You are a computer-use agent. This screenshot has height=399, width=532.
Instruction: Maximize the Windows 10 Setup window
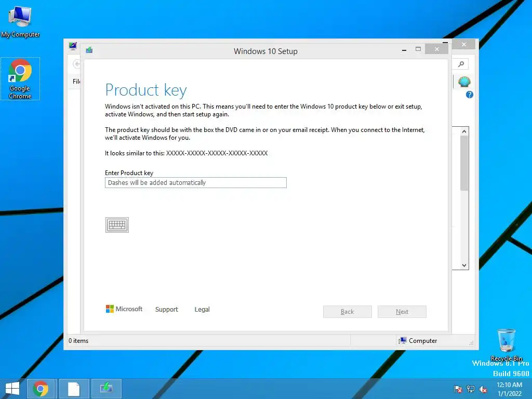[x=418, y=49]
